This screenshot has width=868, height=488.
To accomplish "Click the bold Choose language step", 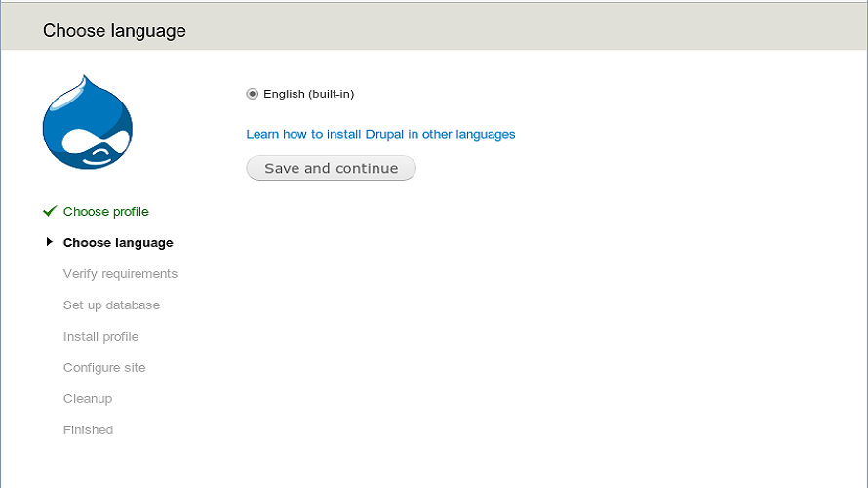I will click(118, 243).
